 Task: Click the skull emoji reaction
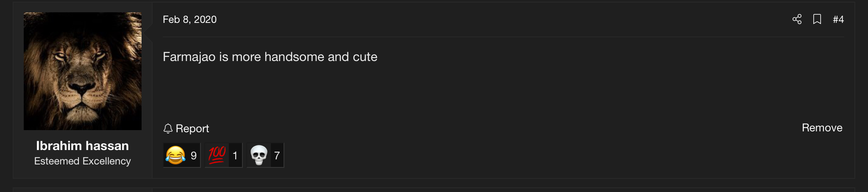click(x=259, y=156)
